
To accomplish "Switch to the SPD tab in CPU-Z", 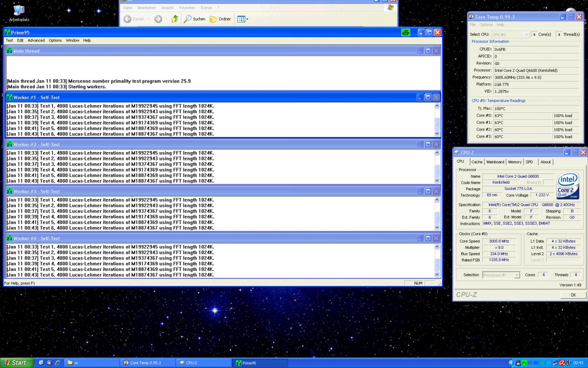I will pos(529,162).
